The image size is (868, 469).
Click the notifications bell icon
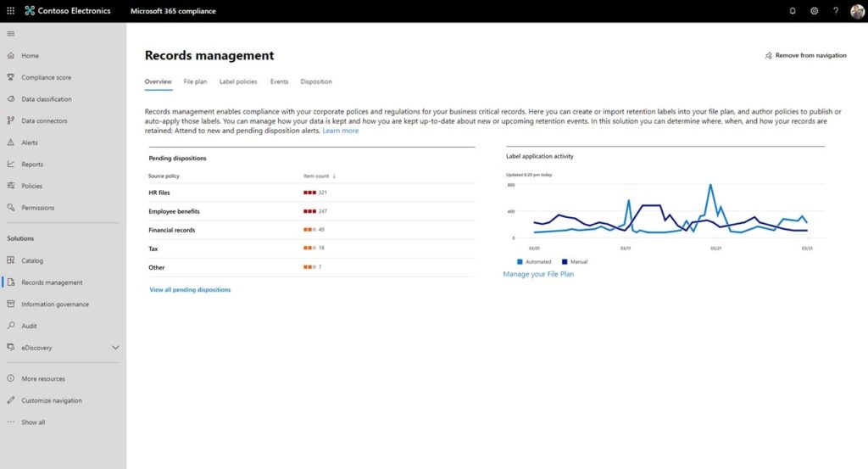point(793,11)
